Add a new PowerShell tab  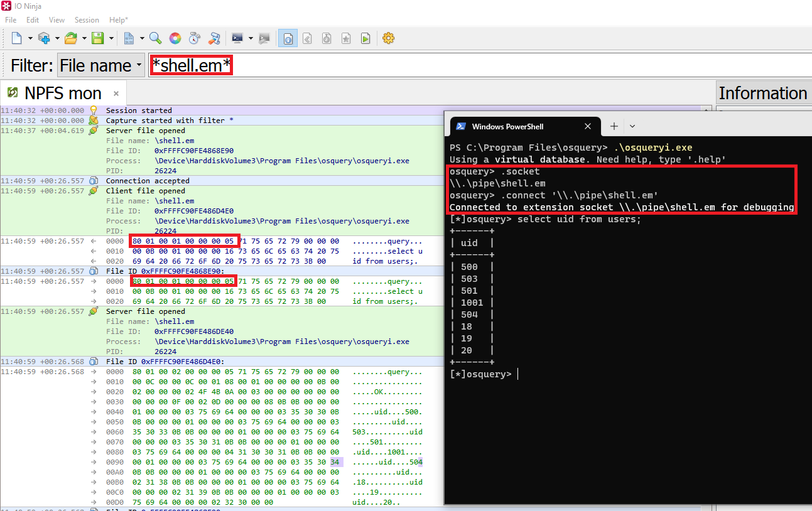point(614,126)
